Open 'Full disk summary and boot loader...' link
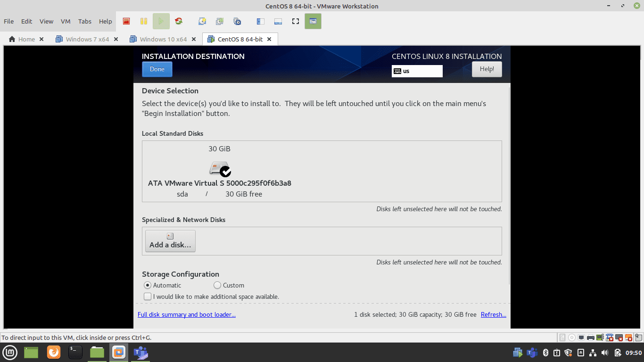The height and width of the screenshot is (362, 644). tap(187, 314)
